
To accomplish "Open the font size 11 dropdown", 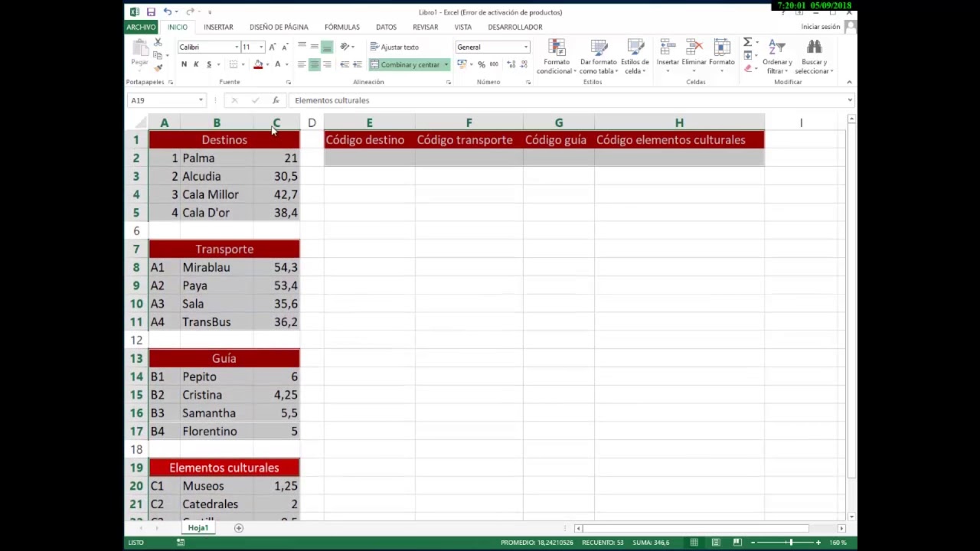I will click(260, 47).
